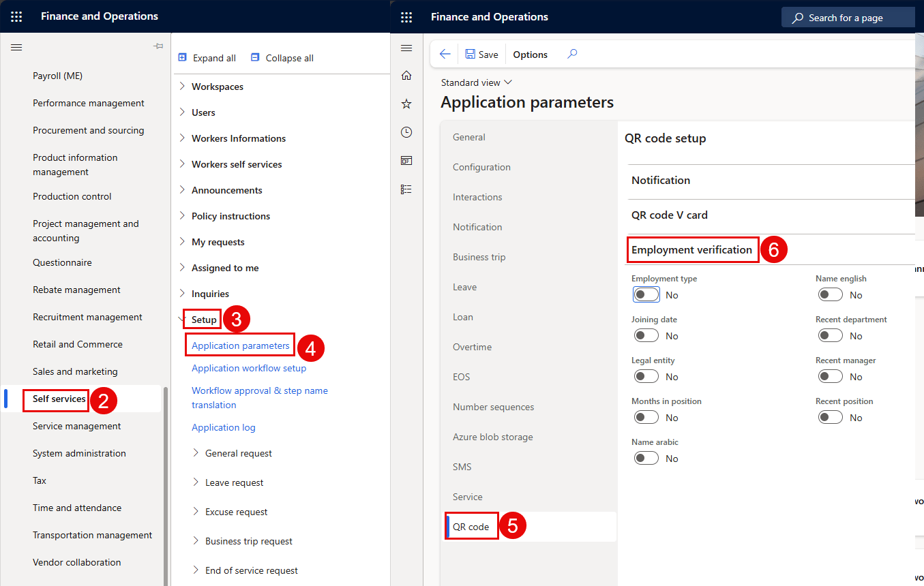The width and height of the screenshot is (924, 586).
Task: Toggle Months in position switch
Action: (646, 417)
